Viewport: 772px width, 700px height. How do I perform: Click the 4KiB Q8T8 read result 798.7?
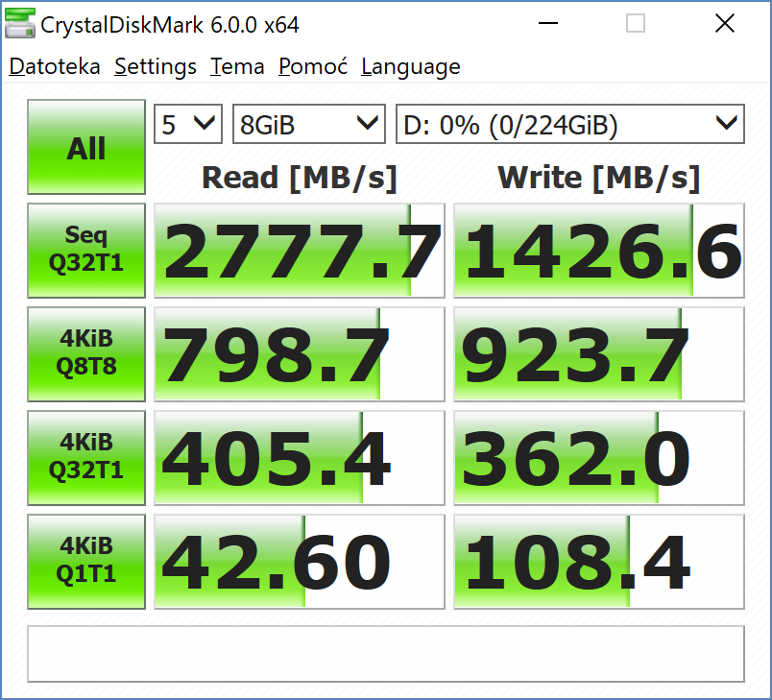(x=300, y=354)
